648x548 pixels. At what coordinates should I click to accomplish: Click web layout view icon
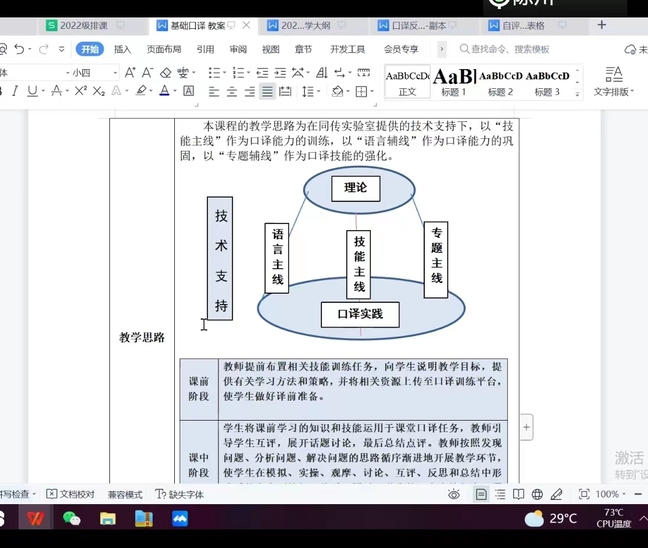pyautogui.click(x=538, y=494)
